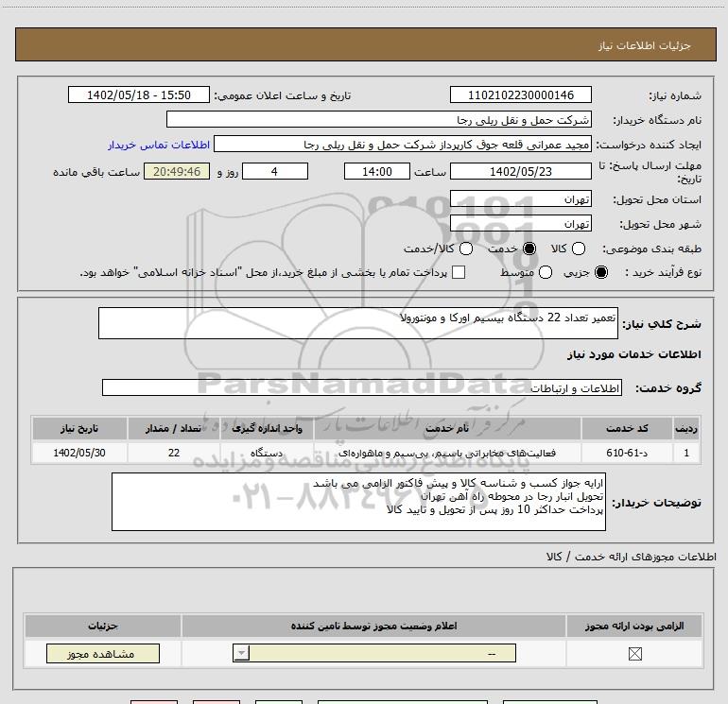Click the مشاهده مجوز button
The height and width of the screenshot is (704, 728).
point(103,653)
